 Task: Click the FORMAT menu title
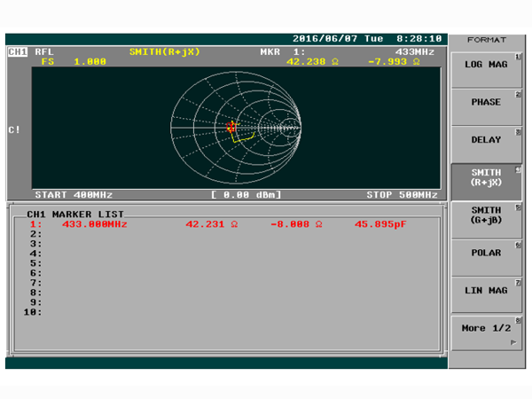click(x=487, y=40)
